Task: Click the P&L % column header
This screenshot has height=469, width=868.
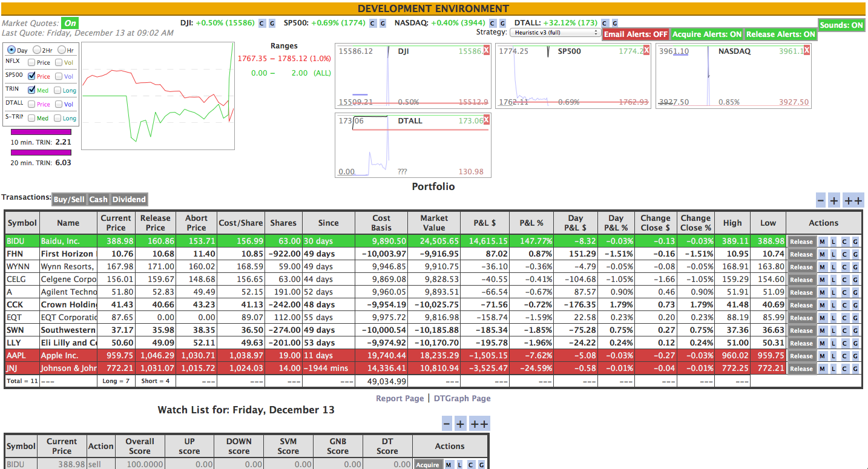Action: pyautogui.click(x=531, y=223)
